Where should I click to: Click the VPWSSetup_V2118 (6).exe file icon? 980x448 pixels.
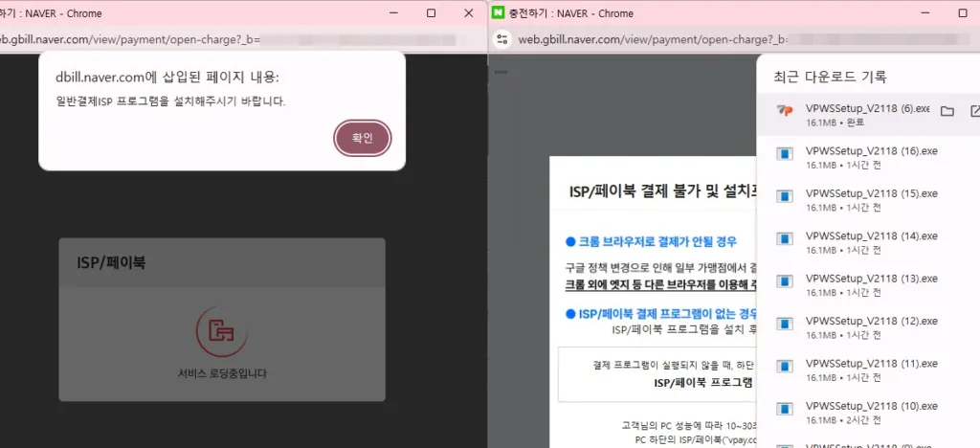pyautogui.click(x=785, y=111)
